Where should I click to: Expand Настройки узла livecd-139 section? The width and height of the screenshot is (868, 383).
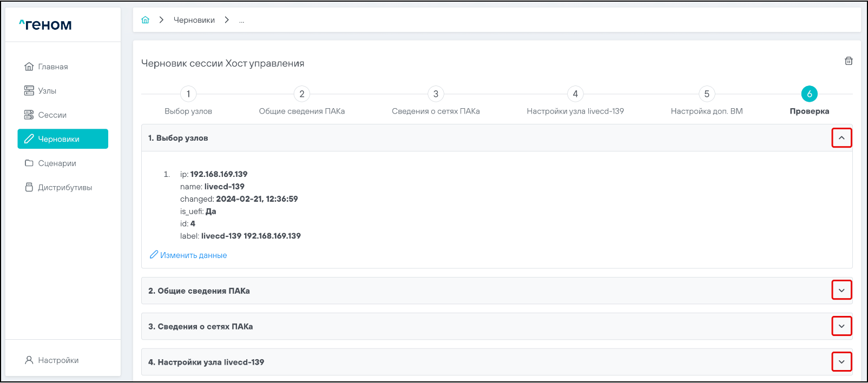point(841,362)
